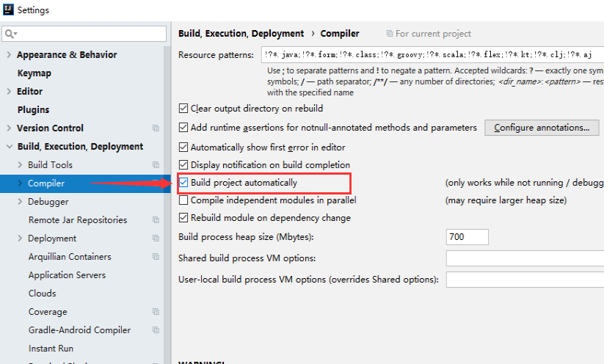Screen dimensions: 604x364
Task: Toggle Rebuild module on dependency change
Action: (183, 218)
